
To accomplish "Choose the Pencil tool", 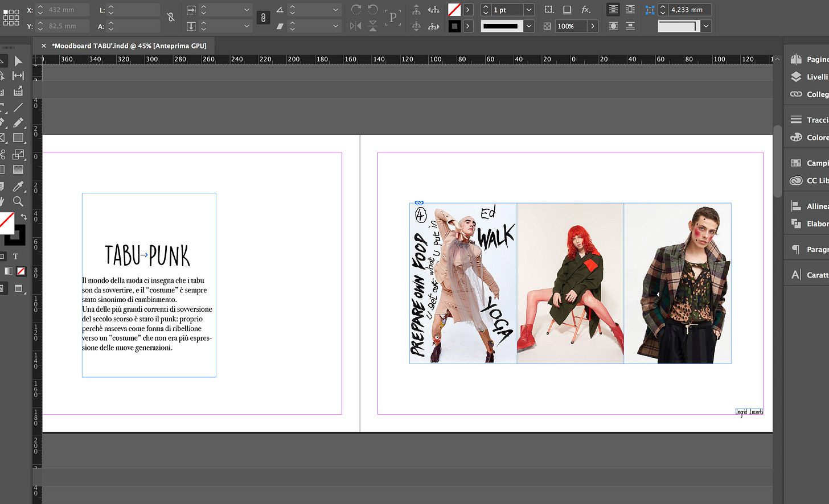I will click(x=18, y=123).
